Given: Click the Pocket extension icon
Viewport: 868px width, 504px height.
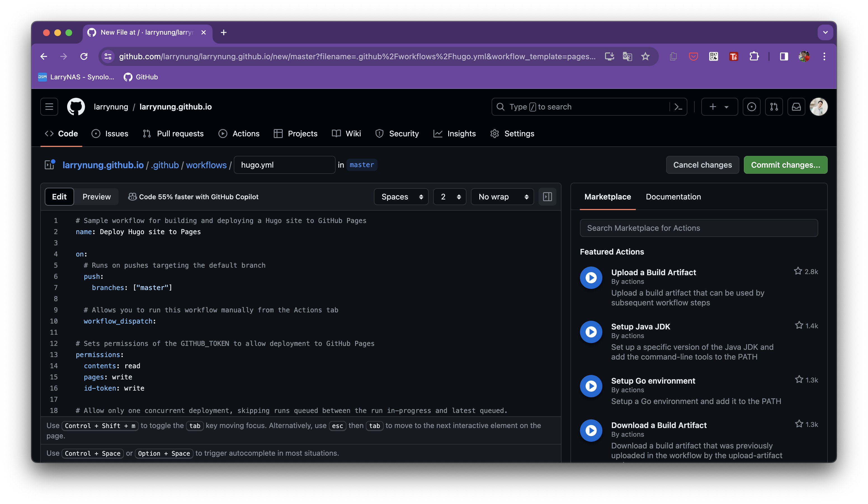Looking at the screenshot, I should coord(693,56).
